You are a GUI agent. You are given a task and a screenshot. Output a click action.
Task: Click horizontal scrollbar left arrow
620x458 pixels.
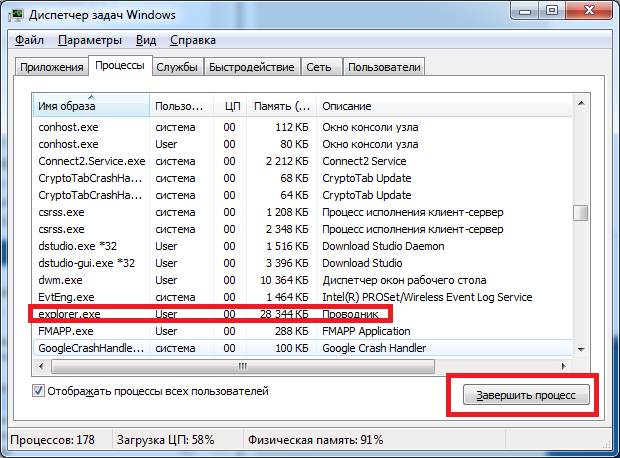click(41, 366)
